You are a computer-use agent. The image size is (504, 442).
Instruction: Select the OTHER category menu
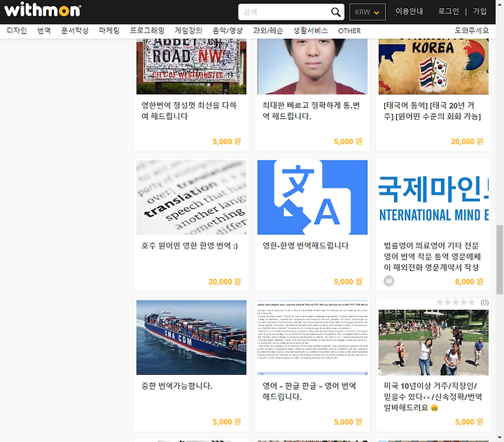[349, 31]
